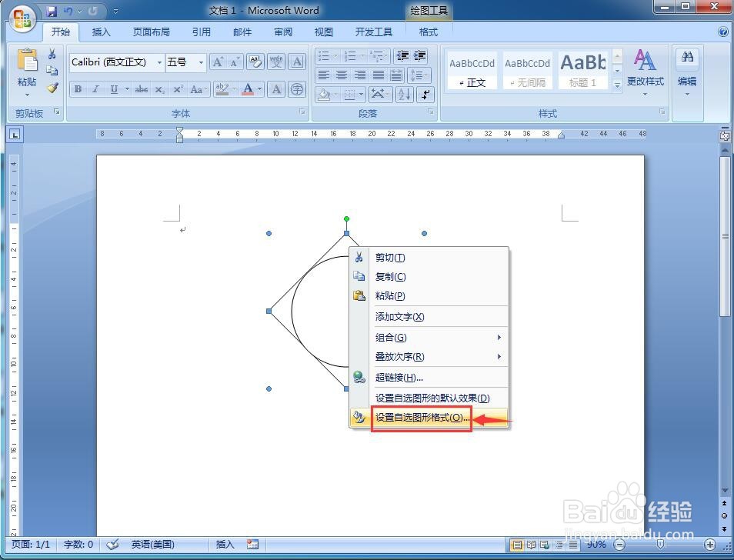Align text left
The height and width of the screenshot is (560, 734).
pos(323,75)
